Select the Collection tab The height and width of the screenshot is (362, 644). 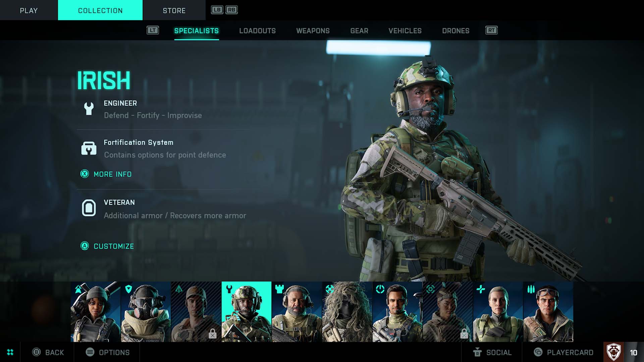point(100,10)
